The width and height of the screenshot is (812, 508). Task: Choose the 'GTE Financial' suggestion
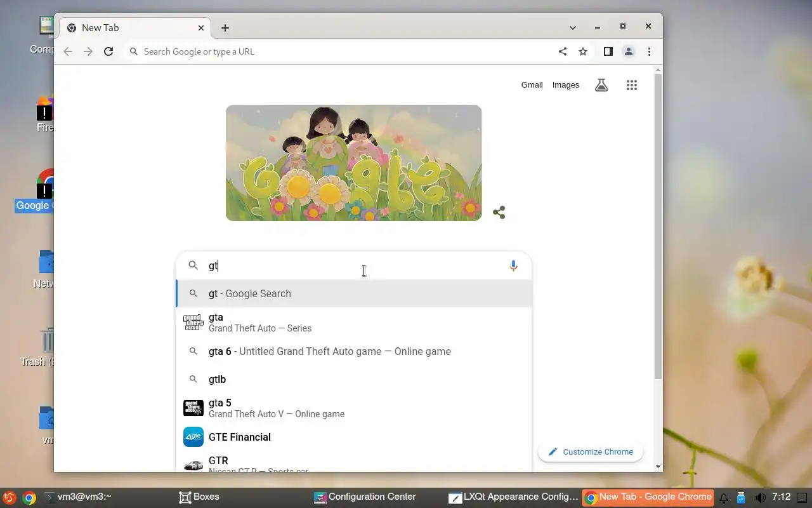[353, 437]
